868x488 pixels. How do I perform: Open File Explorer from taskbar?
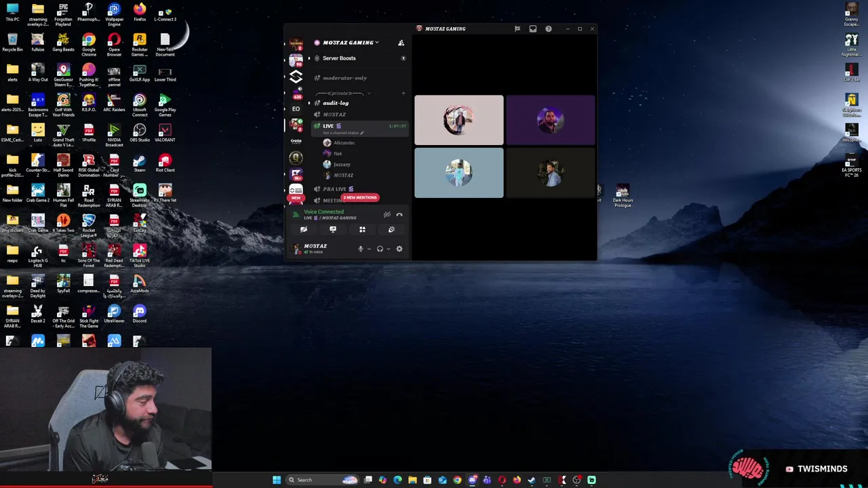click(x=412, y=480)
